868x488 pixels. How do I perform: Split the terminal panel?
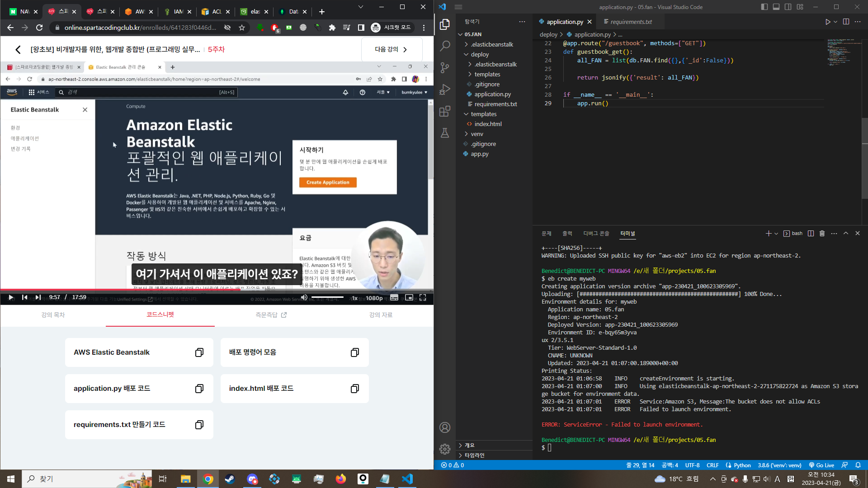coord(811,234)
